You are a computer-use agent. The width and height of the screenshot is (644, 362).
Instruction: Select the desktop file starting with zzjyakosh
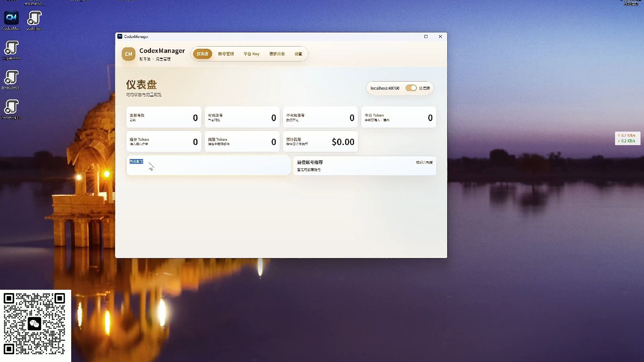click(x=12, y=50)
